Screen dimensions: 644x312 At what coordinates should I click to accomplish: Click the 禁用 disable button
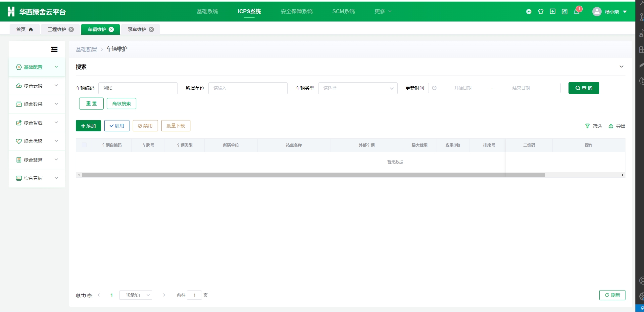point(145,126)
